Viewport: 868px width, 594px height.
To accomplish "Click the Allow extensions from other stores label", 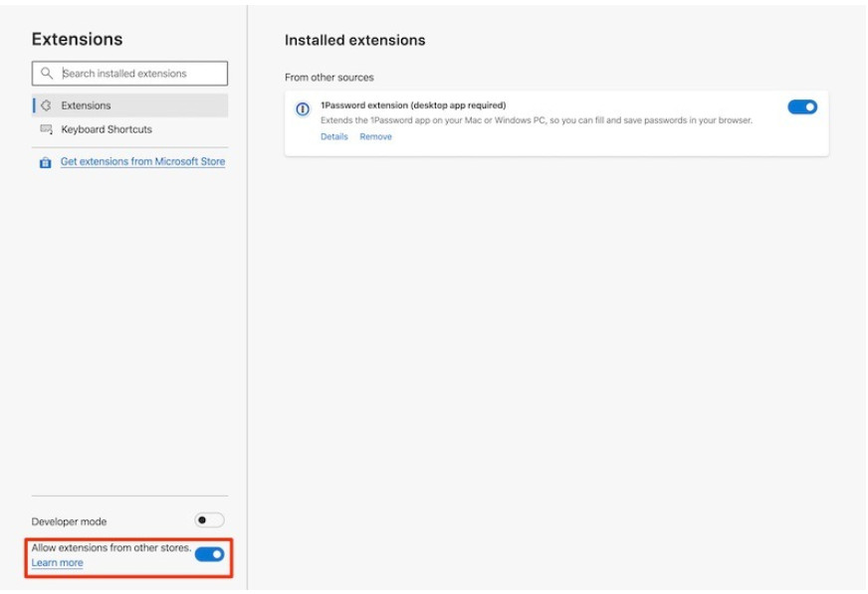I will point(111,547).
